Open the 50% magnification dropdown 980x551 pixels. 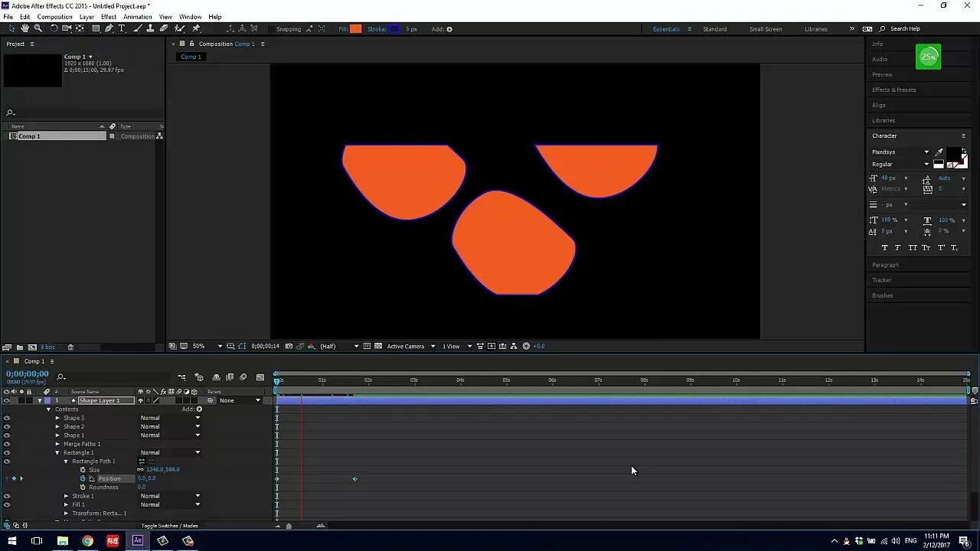[207, 346]
